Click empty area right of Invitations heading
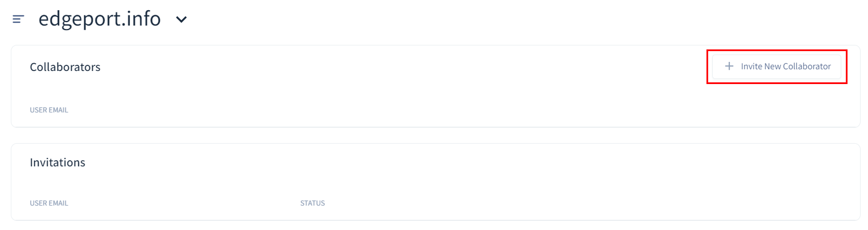Viewport: 868px width, 230px height. click(455, 162)
